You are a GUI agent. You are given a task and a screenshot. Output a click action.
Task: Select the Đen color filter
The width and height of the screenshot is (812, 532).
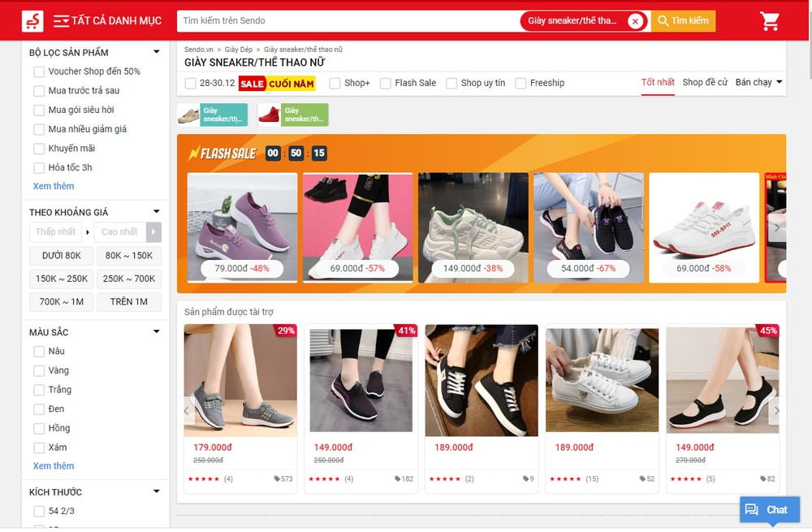[x=38, y=409]
